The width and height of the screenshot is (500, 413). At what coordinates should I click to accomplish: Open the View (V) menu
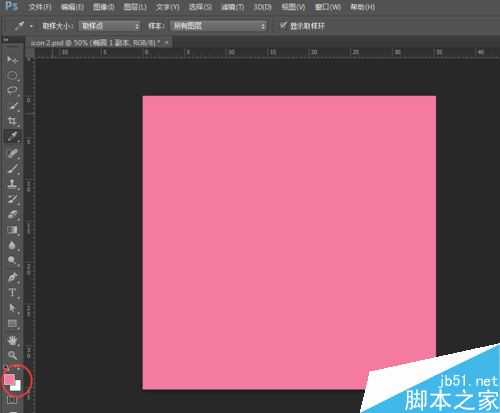click(293, 7)
